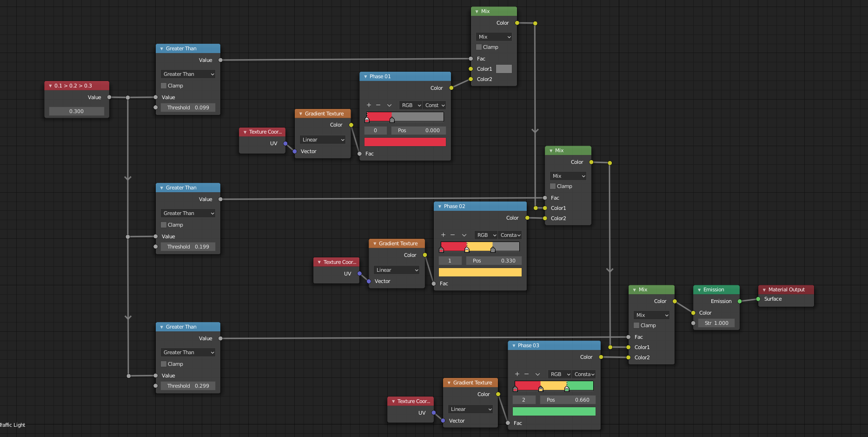Open blend type dropdown in Mix node beside Emission
868x437 pixels.
pos(651,315)
